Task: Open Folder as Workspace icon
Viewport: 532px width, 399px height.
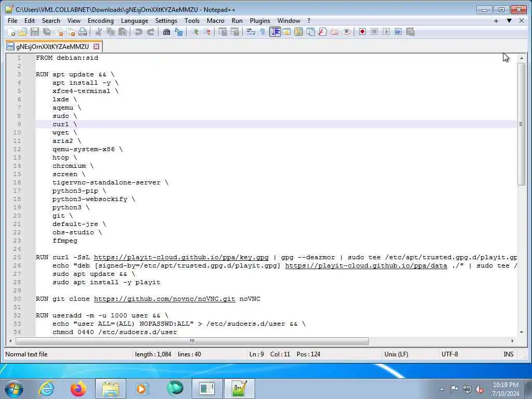Action: coord(335,32)
